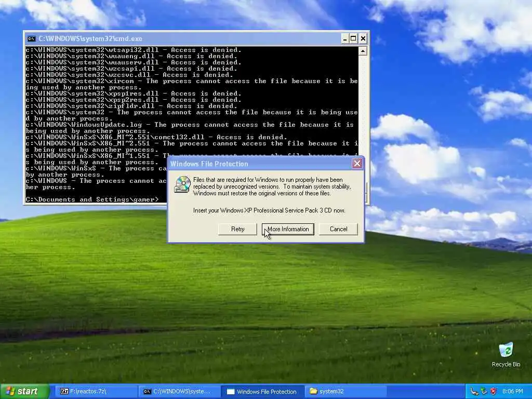The image size is (532, 399).
Task: Click the 8:06 PM system clock
Action: [x=513, y=392]
